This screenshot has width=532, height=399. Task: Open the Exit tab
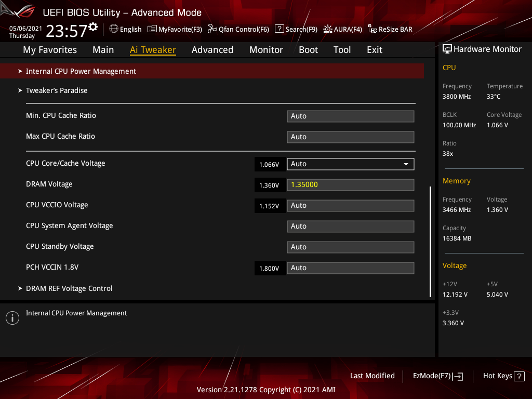click(x=375, y=50)
